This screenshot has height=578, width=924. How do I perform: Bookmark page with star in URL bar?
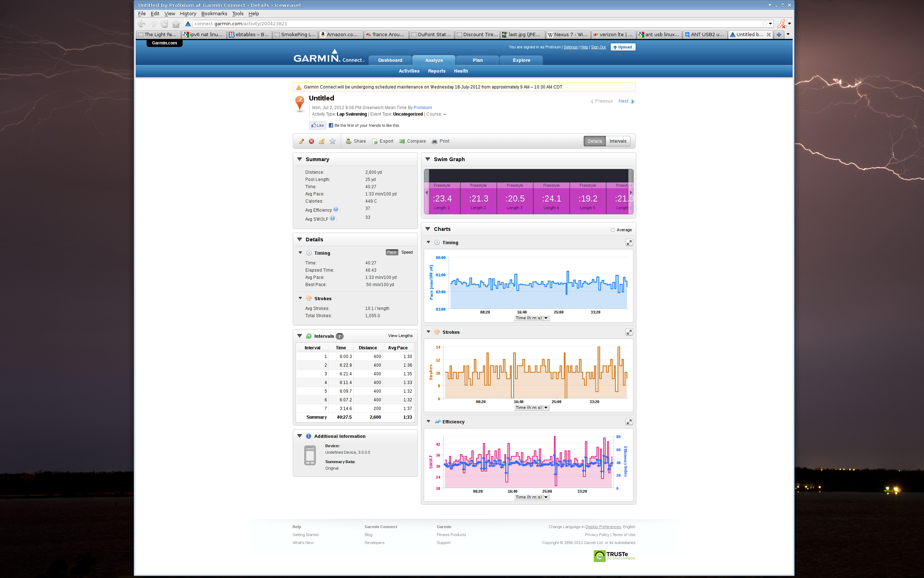[x=764, y=24]
